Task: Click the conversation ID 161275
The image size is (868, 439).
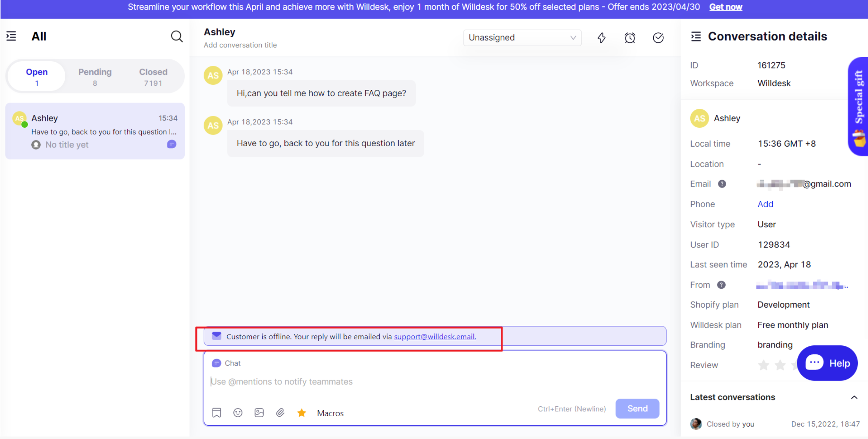Action: 771,65
